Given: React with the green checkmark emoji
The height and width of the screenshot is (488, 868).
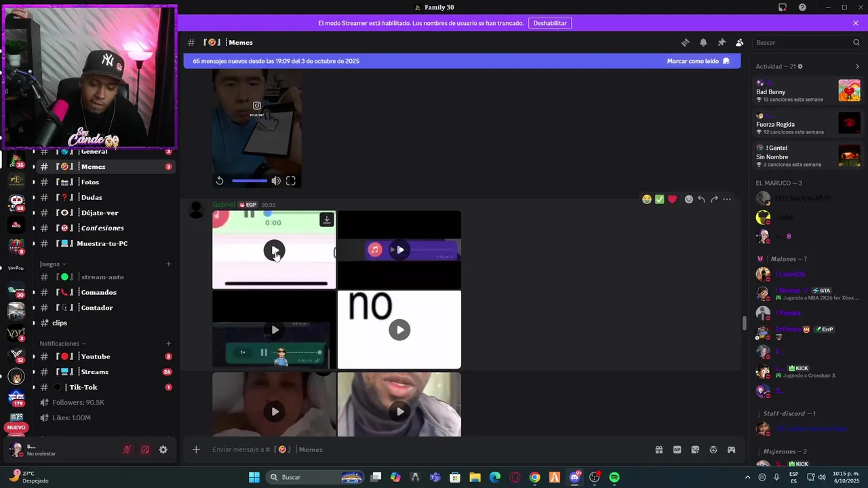Looking at the screenshot, I should [659, 199].
